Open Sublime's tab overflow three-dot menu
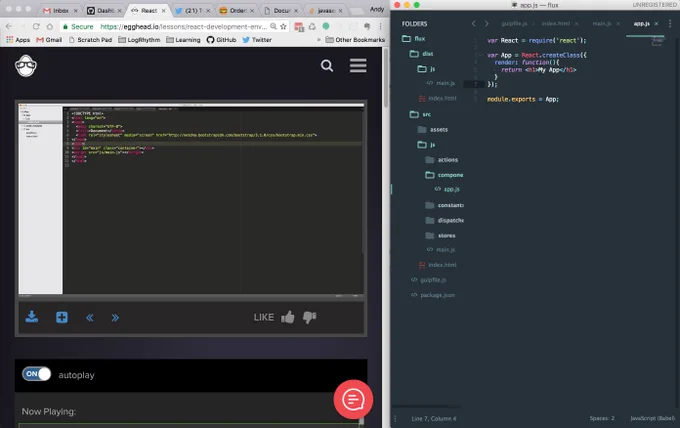The height and width of the screenshot is (428, 680). tap(670, 23)
